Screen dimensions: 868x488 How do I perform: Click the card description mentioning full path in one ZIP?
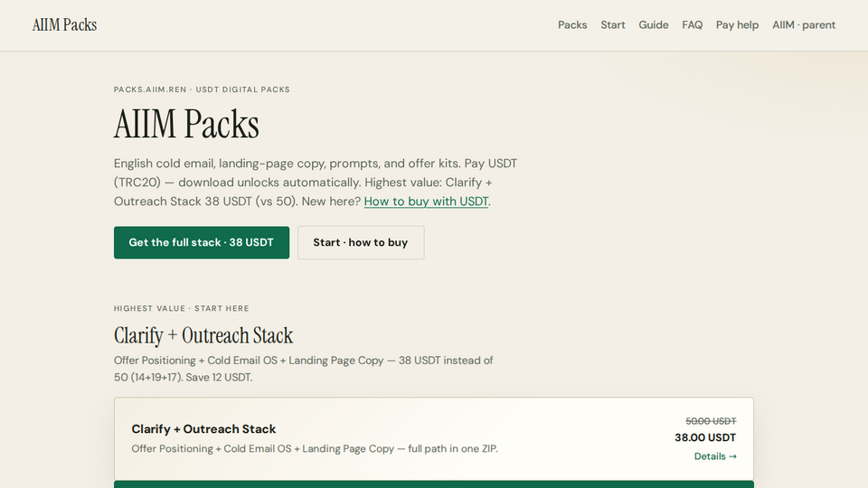coord(315,449)
